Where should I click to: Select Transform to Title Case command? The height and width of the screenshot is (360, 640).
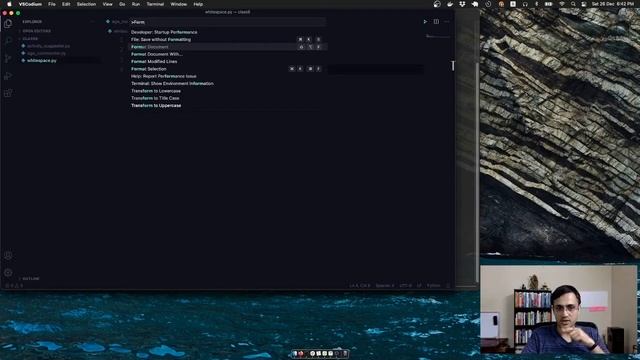tap(228, 98)
